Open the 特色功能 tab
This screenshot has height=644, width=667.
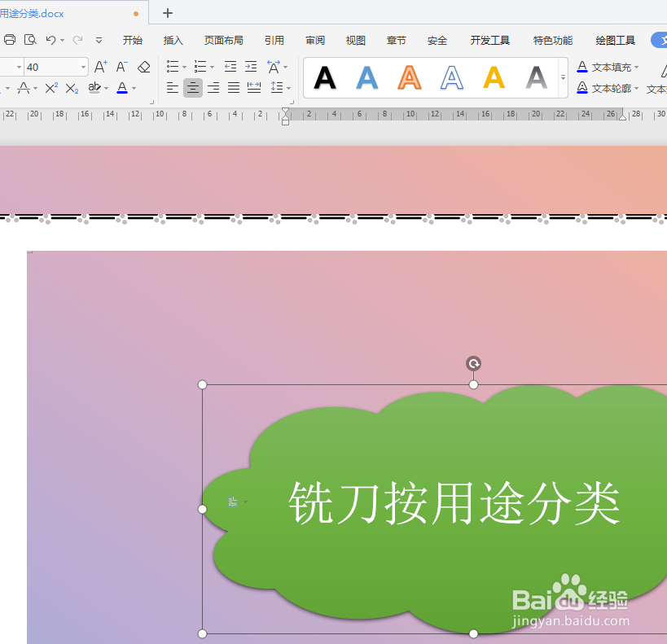point(553,41)
